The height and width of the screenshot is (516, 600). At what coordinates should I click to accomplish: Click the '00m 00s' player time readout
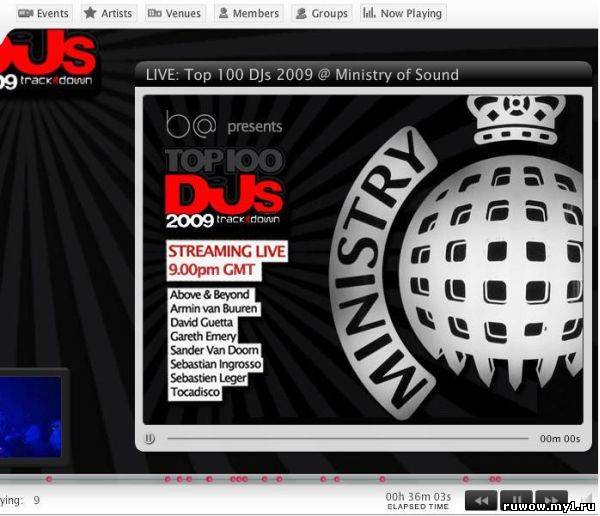coord(560,439)
